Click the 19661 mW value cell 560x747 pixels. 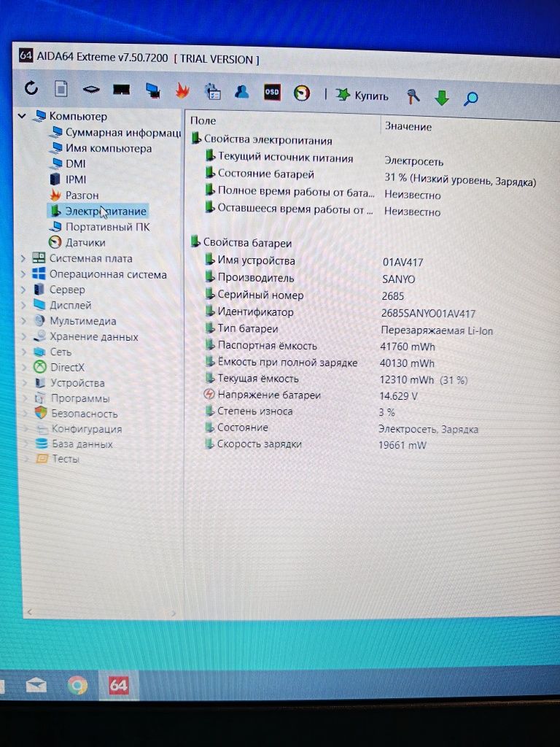(402, 446)
